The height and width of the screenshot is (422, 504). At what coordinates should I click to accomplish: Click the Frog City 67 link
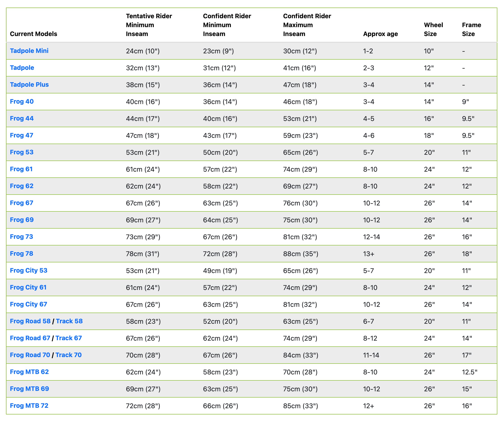28,304
